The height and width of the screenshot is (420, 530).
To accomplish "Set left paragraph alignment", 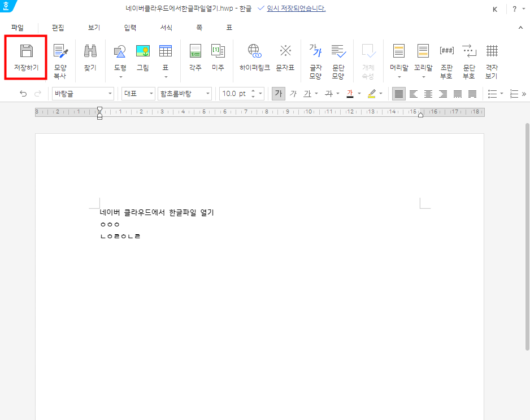I will coord(414,94).
